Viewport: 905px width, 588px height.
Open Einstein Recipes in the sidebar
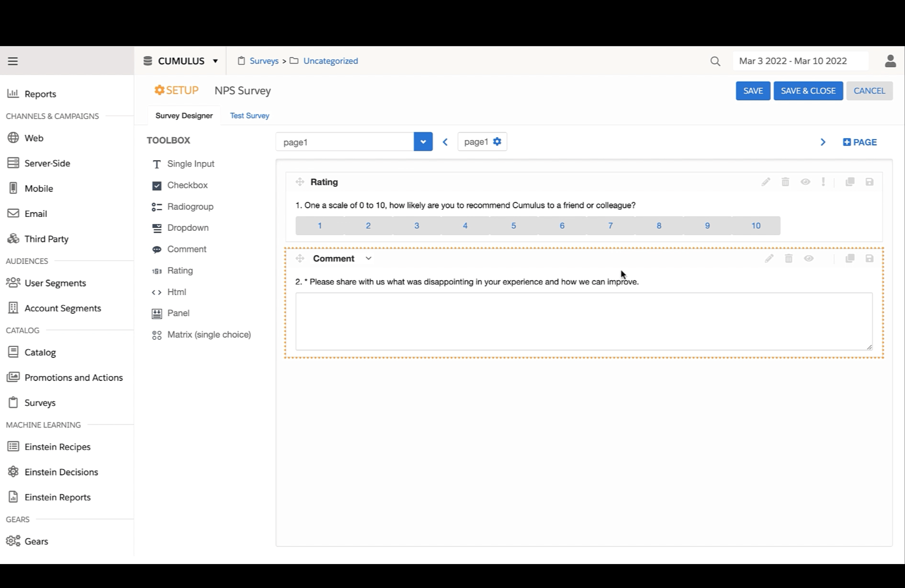coord(57,446)
